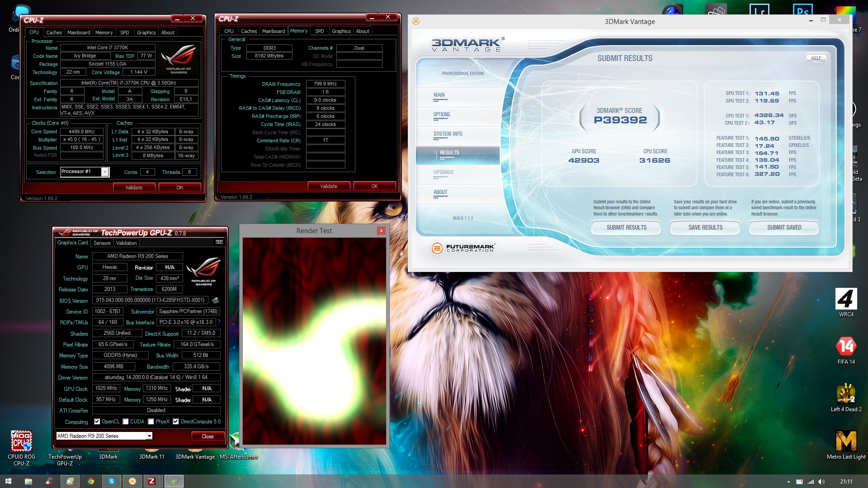868x488 pixels.
Task: Close the Render Test window
Action: tap(381, 230)
